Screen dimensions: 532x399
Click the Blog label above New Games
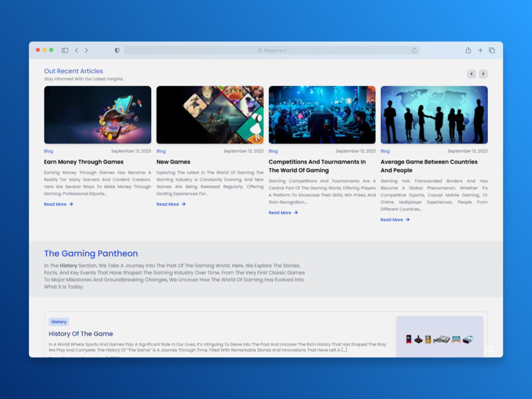point(161,151)
